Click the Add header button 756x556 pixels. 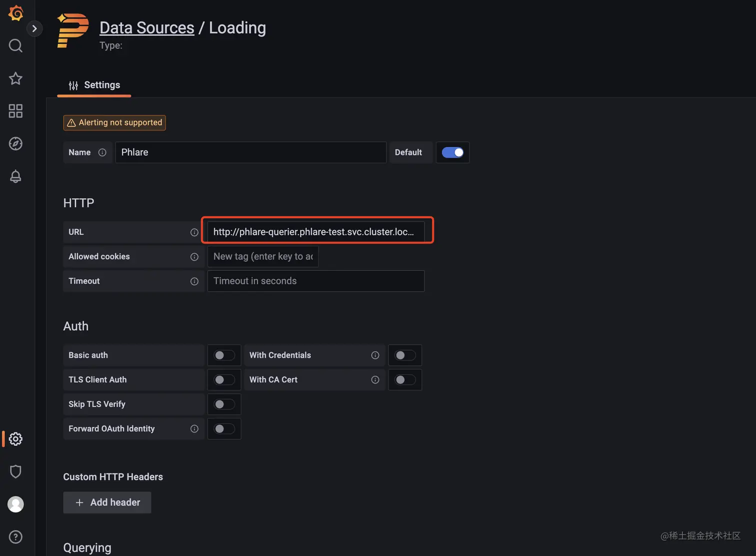(107, 502)
